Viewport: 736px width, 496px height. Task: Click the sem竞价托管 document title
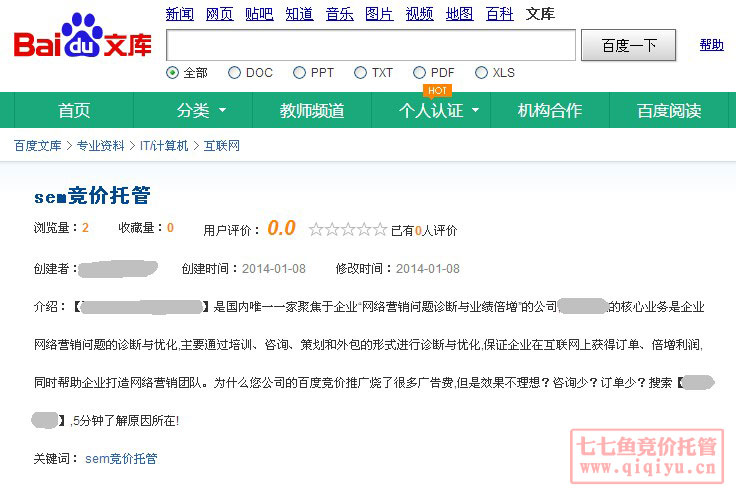tap(92, 196)
